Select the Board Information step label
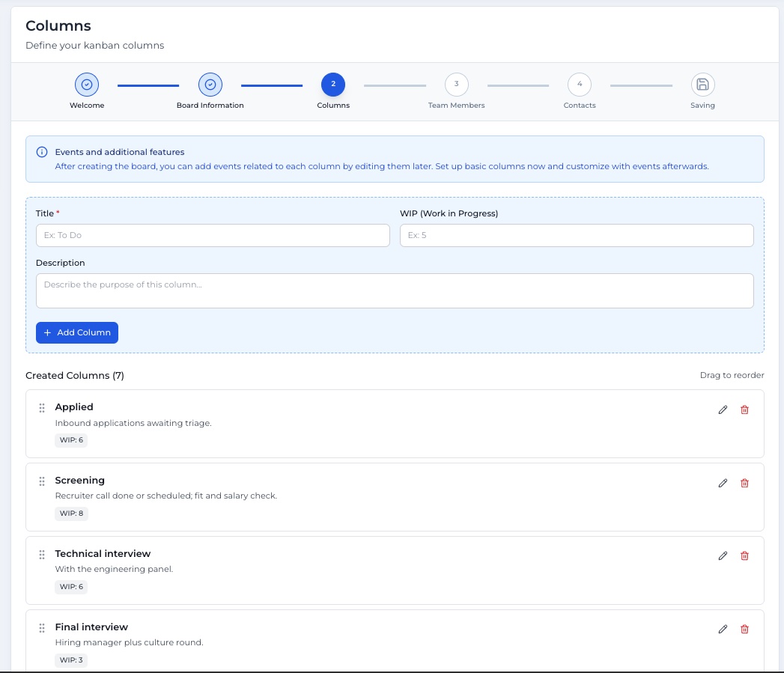Image resolution: width=784 pixels, height=673 pixels. pyautogui.click(x=210, y=106)
